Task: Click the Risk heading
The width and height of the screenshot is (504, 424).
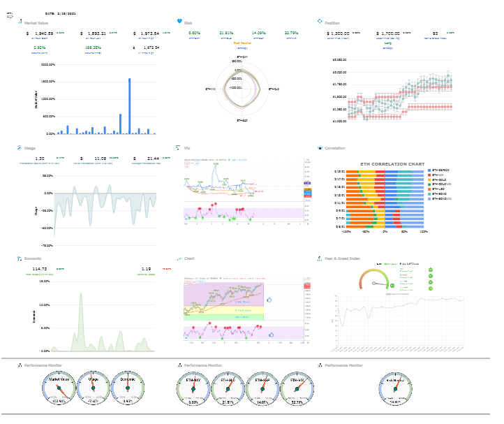Action: tap(188, 23)
